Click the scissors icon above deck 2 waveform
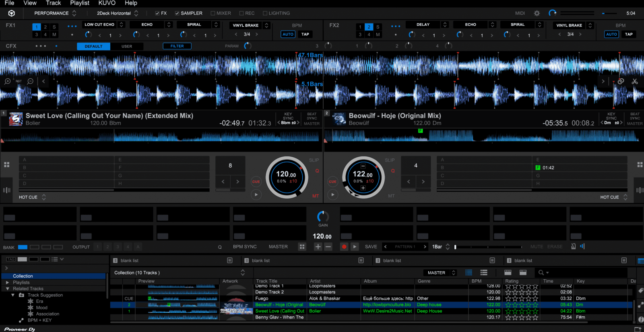The width and height of the screenshot is (644, 332). [635, 81]
